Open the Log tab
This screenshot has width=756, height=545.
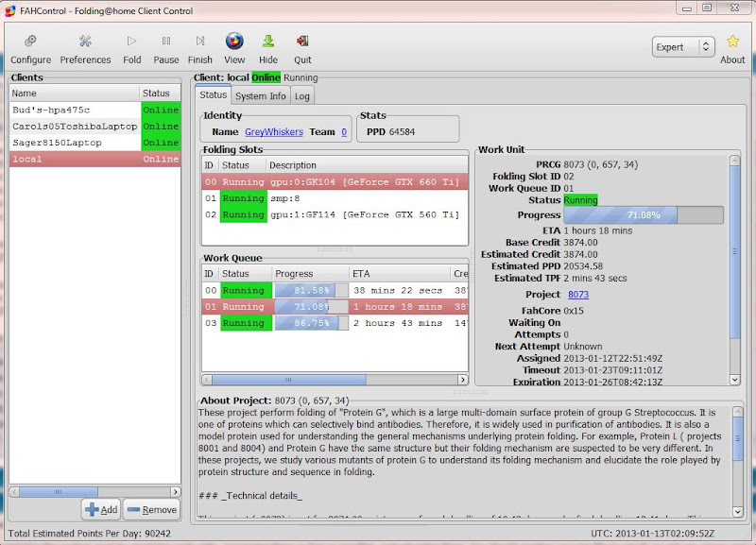301,96
